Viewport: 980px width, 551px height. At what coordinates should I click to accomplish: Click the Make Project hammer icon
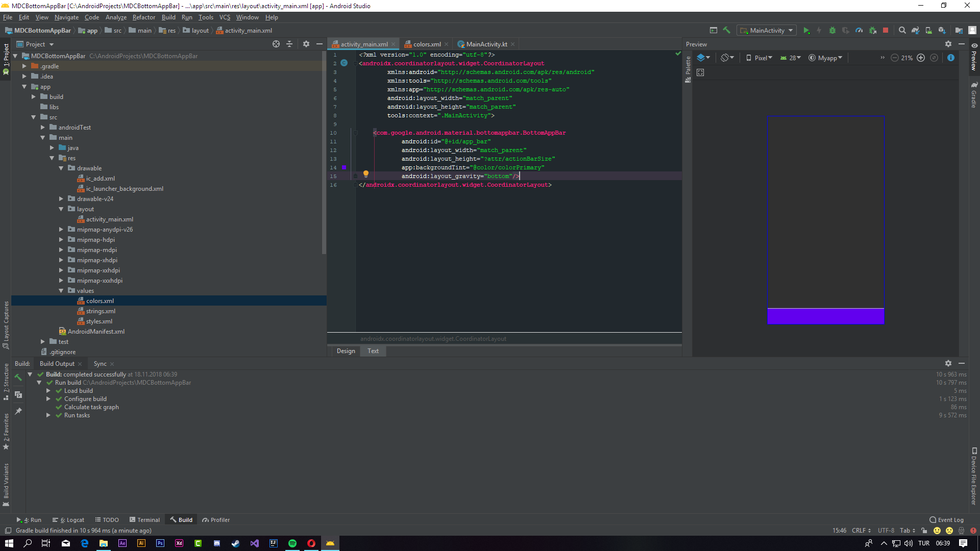coord(727,31)
